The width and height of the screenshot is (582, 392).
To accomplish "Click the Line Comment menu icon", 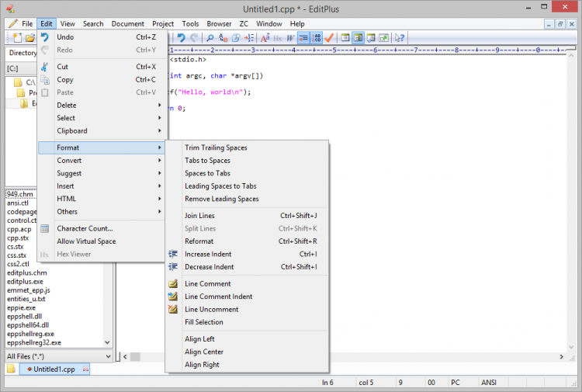I will click(173, 283).
